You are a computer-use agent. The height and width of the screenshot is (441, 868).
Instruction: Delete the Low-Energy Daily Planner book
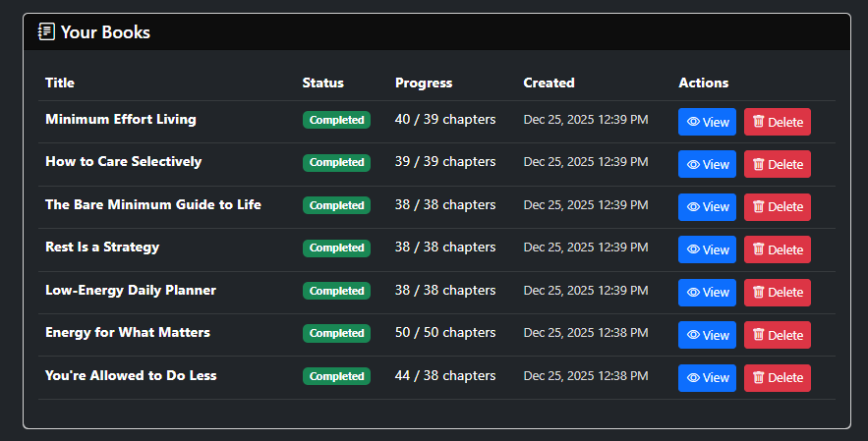click(777, 293)
